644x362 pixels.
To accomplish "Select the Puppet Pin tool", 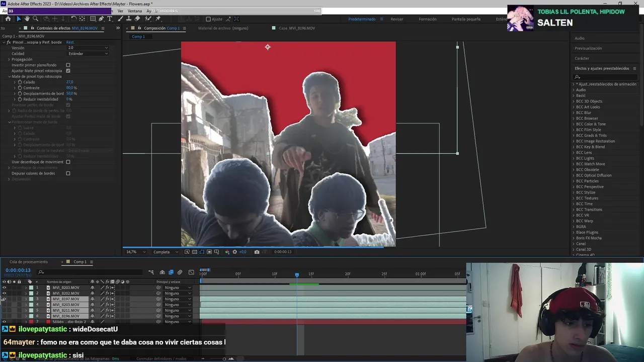I will pyautogui.click(x=158, y=19).
